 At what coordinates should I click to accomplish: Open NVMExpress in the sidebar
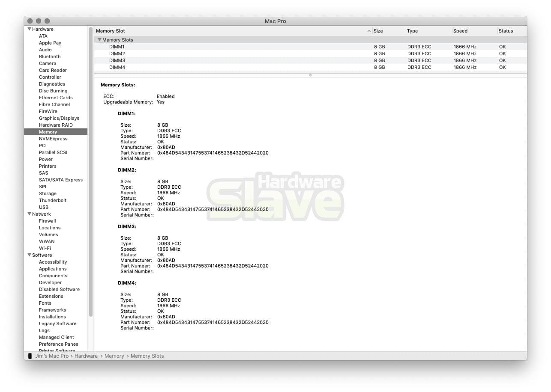[x=53, y=139]
